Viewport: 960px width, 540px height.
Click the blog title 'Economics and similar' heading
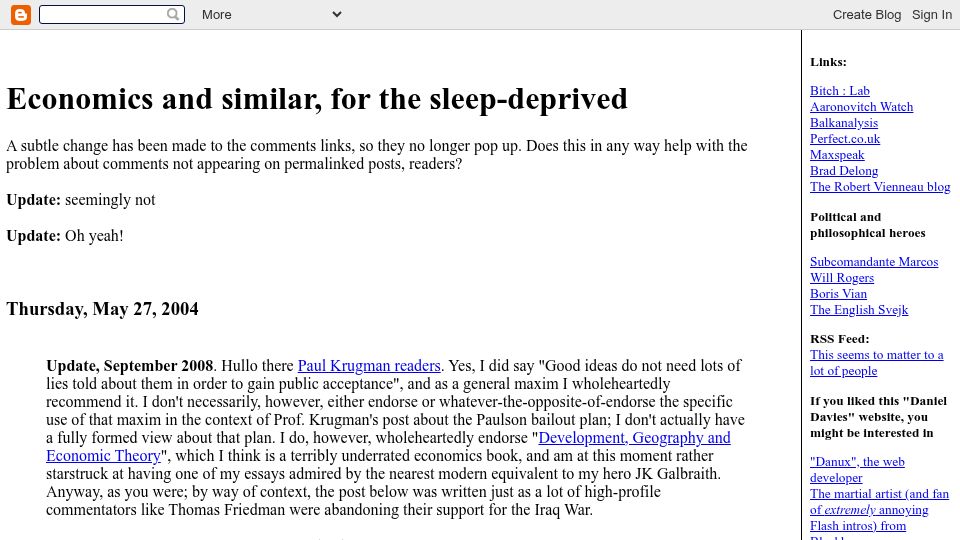317,99
